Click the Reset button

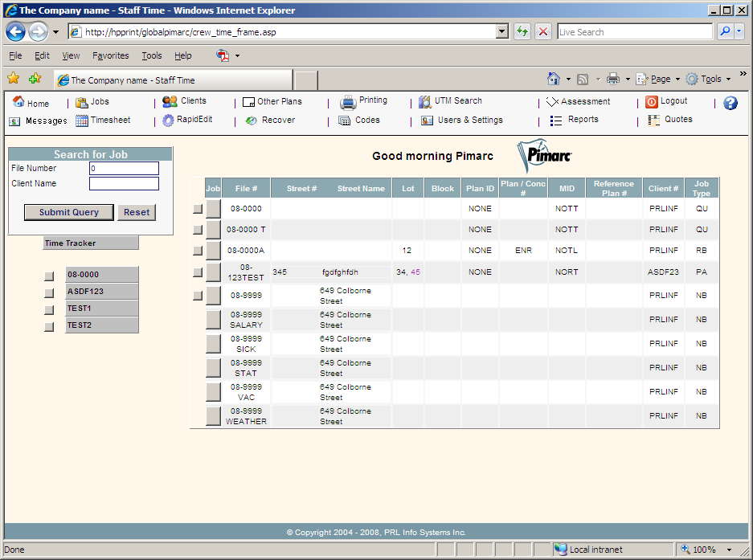[x=137, y=212]
